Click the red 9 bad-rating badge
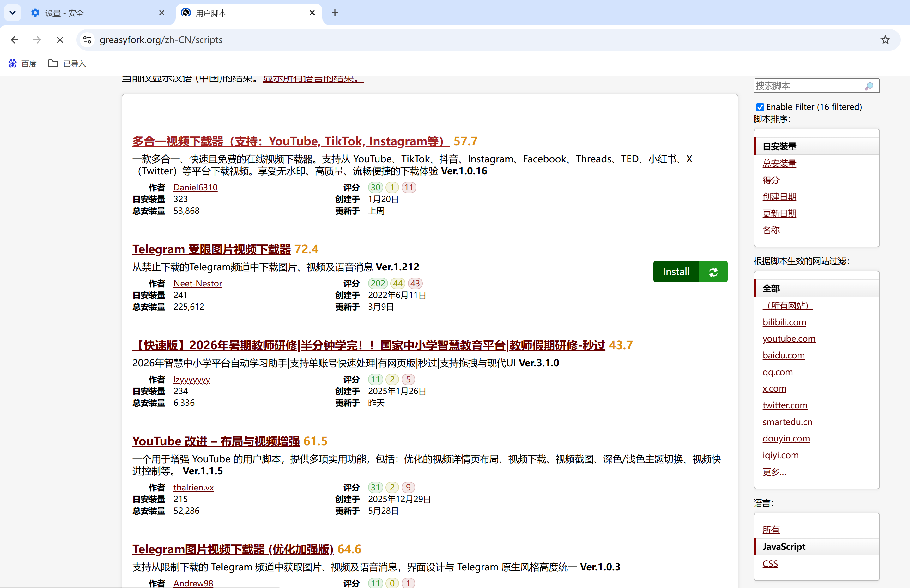 click(408, 488)
